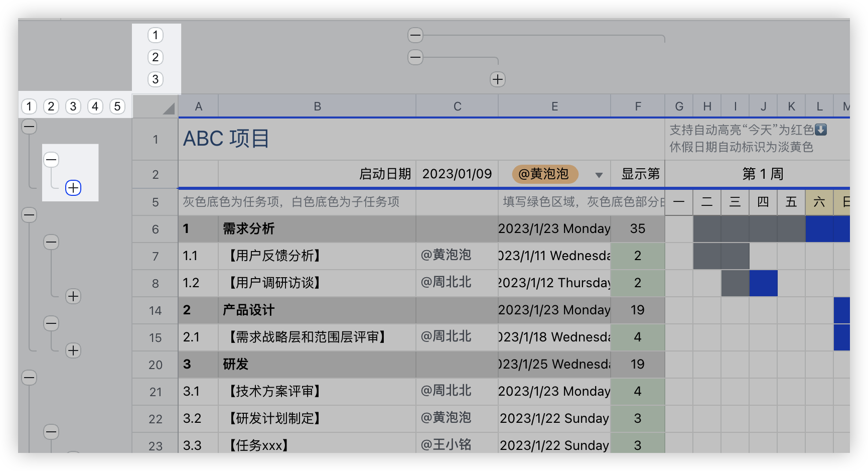The width and height of the screenshot is (868, 471).
Task: Click column outline level 3 button
Action: (156, 79)
